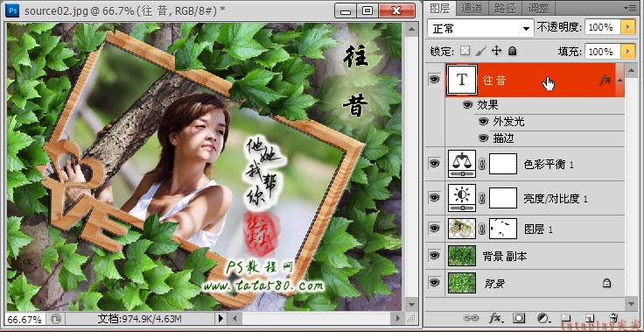Viewport: 644px width, 332px height.
Task: Click the 不透明度 100% input field
Action: point(602,27)
